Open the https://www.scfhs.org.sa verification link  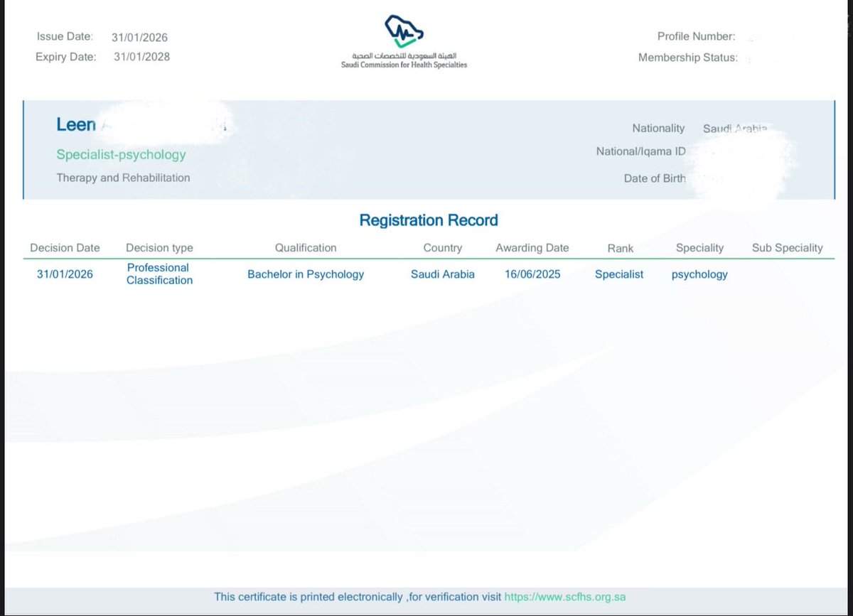[565, 597]
